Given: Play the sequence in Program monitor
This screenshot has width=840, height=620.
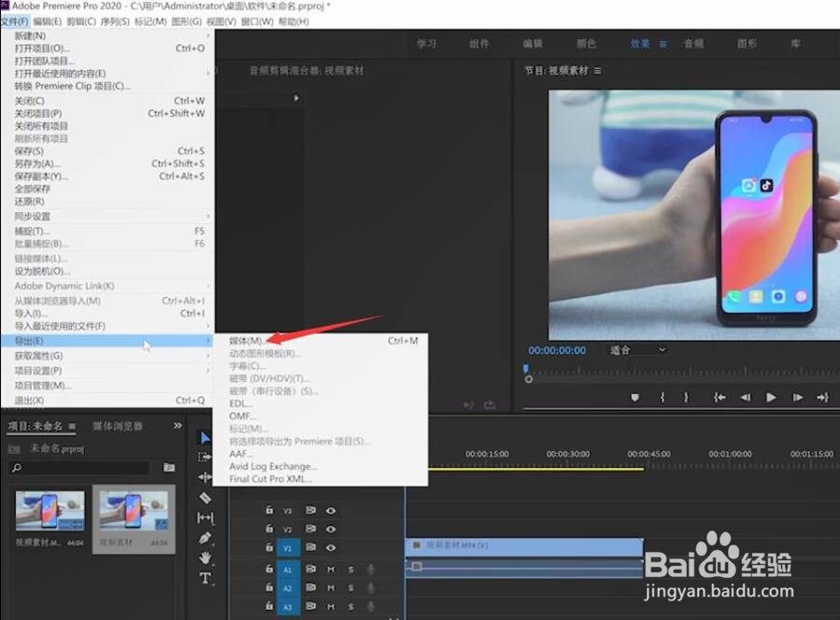Looking at the screenshot, I should point(771,398).
